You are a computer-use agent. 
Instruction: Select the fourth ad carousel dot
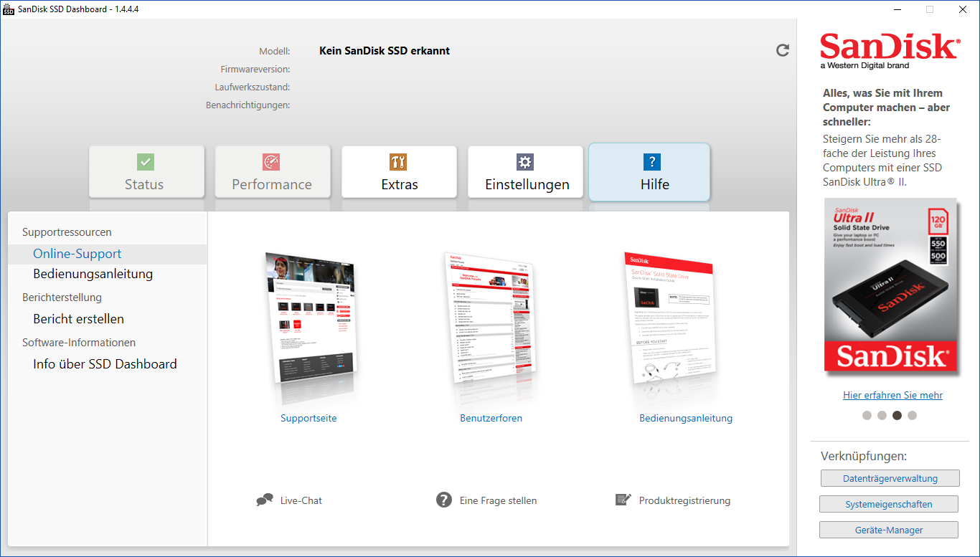point(912,415)
